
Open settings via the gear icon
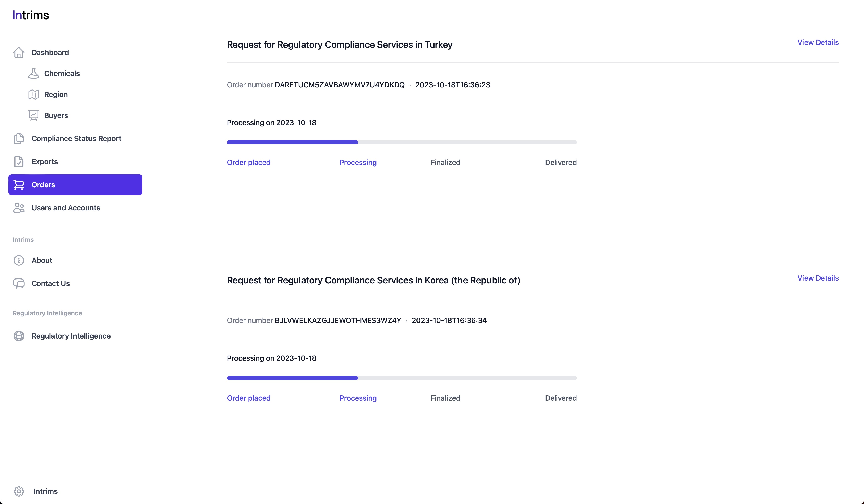click(x=19, y=491)
